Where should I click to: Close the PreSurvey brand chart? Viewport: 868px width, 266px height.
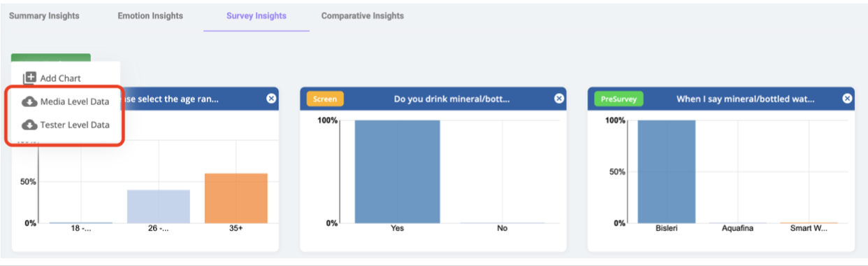point(847,99)
